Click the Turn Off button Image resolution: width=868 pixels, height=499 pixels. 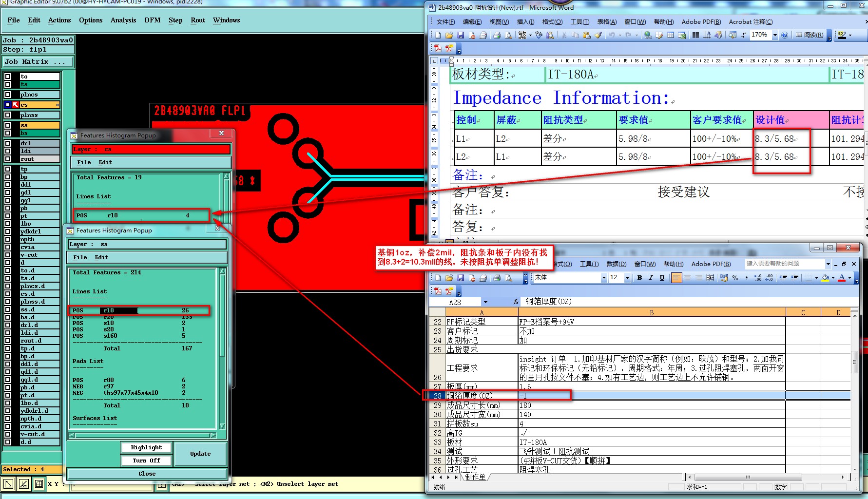pyautogui.click(x=146, y=461)
